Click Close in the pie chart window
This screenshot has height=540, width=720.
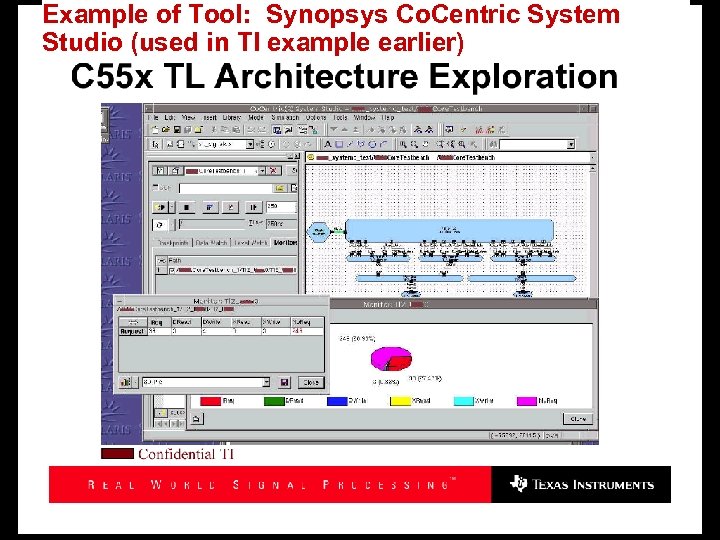coord(578,419)
